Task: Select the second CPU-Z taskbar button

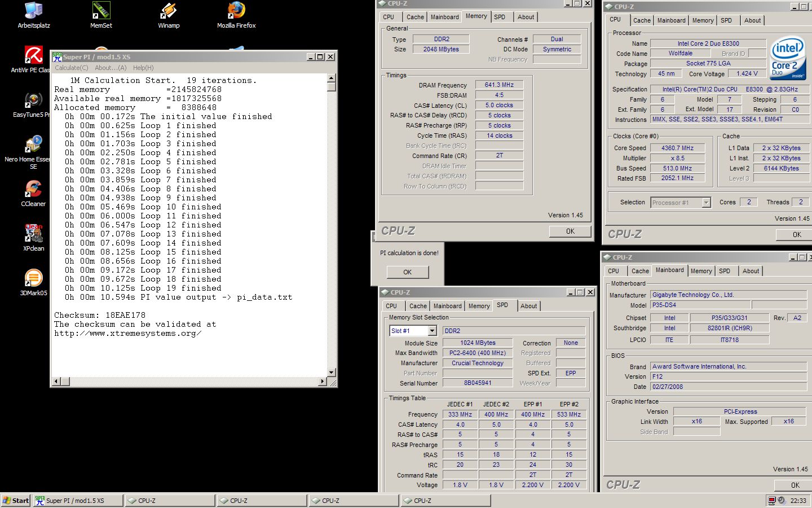Action: [262, 501]
